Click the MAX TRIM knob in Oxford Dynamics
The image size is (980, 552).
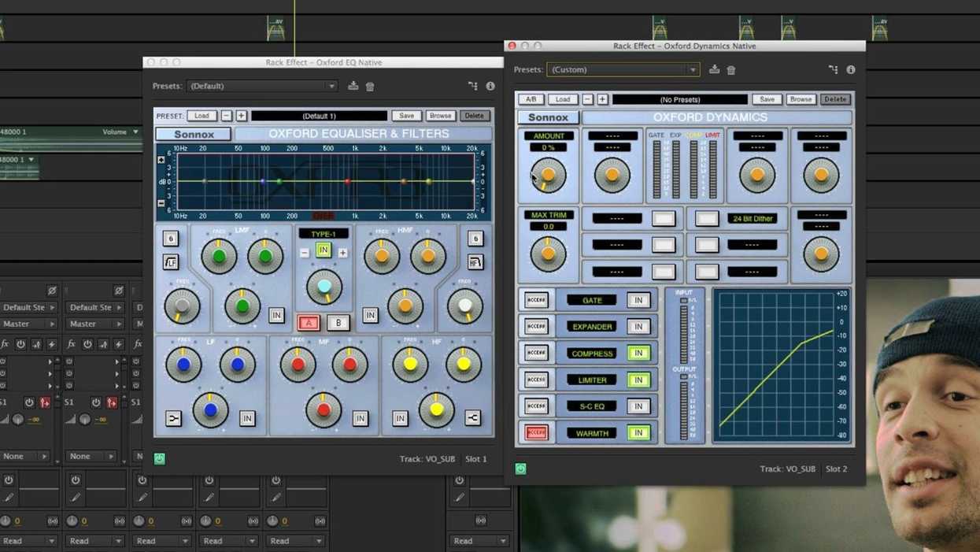548,254
